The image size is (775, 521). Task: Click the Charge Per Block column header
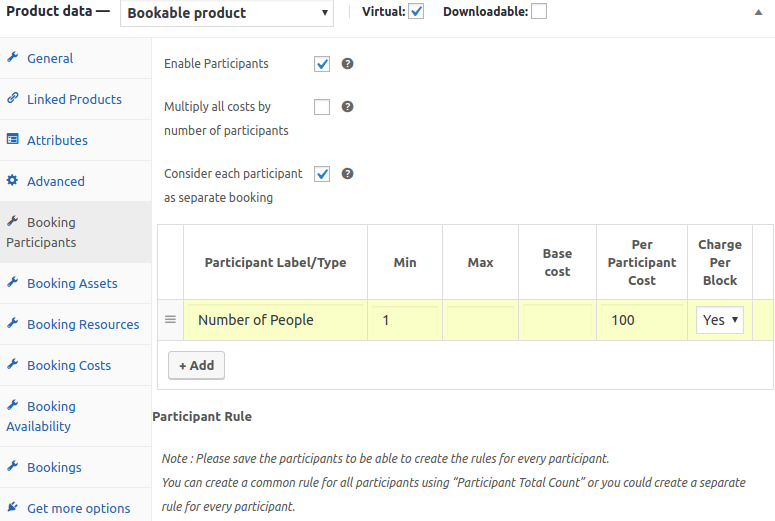(720, 262)
